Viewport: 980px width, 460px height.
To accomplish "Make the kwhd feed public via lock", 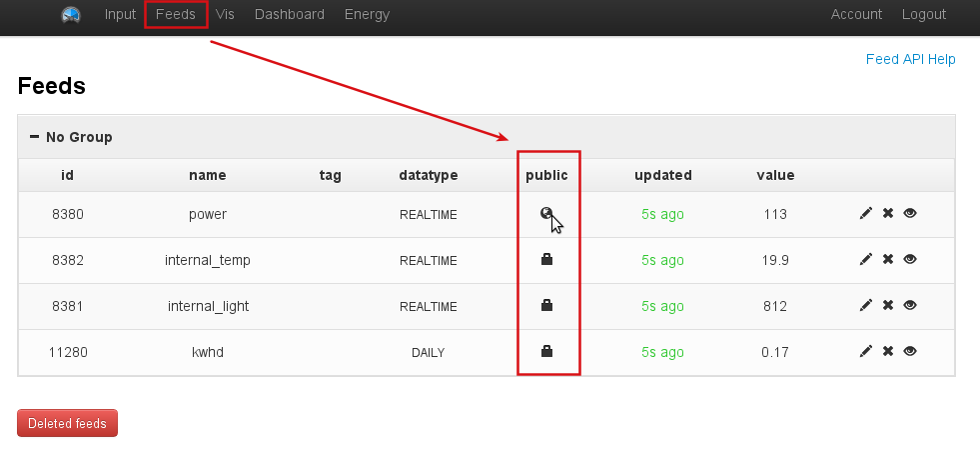I will pyautogui.click(x=546, y=352).
